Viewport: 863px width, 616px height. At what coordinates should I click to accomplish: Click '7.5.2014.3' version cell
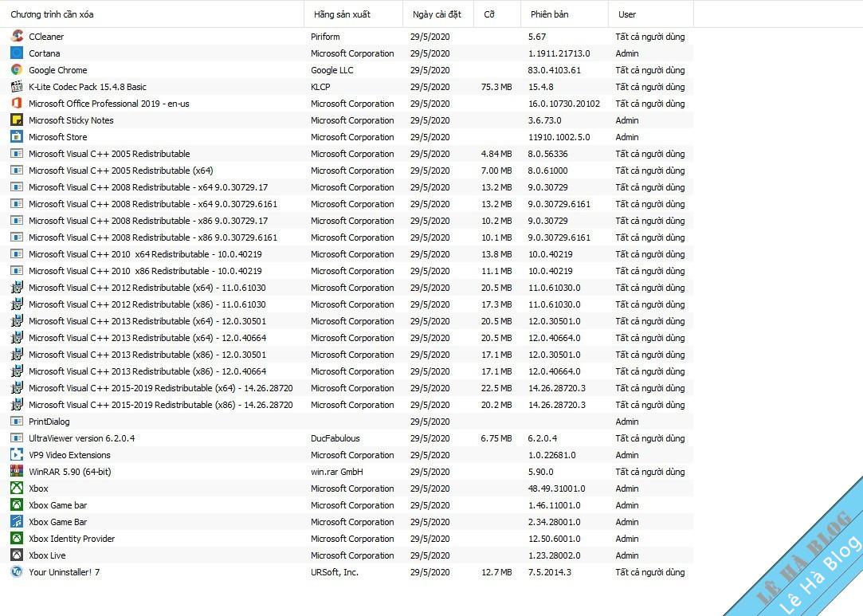point(549,572)
